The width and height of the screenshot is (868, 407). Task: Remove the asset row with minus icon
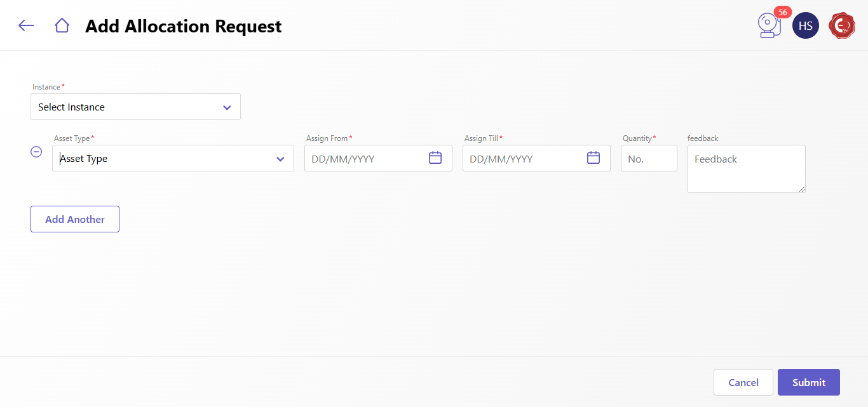coord(37,152)
